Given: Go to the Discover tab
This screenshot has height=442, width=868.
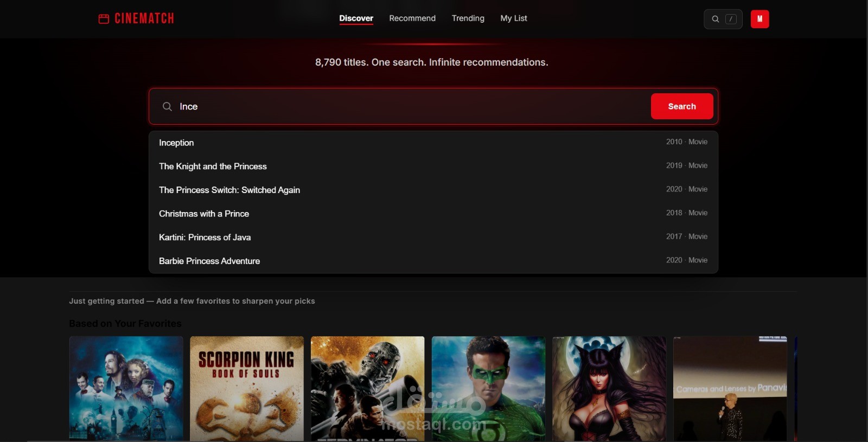Looking at the screenshot, I should coord(356,18).
